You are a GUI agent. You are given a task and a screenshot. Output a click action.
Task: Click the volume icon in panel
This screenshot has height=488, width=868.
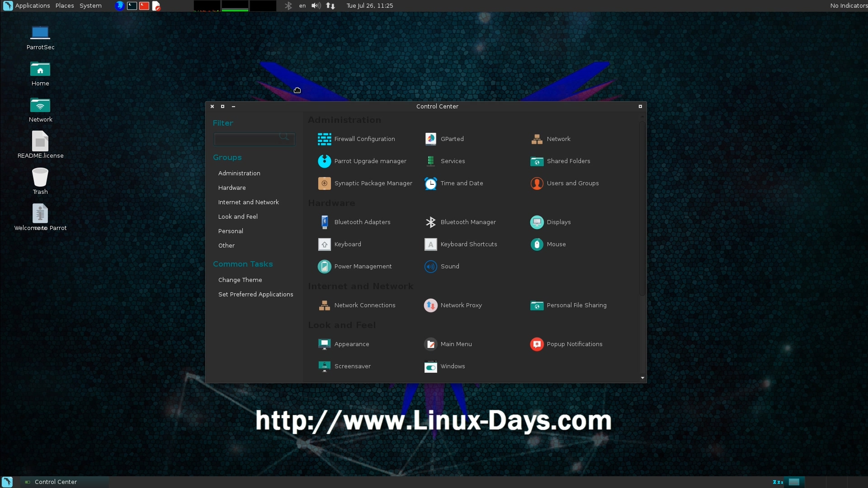(x=316, y=5)
